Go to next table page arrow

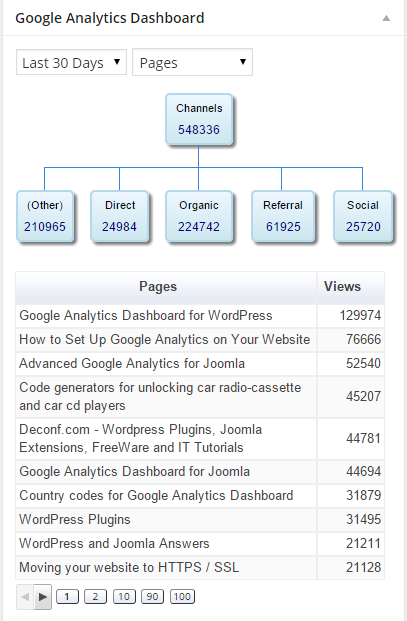[43, 596]
